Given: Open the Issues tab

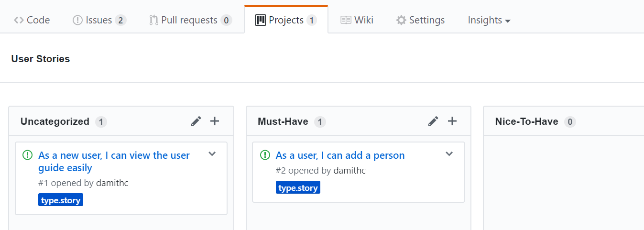Looking at the screenshot, I should (99, 20).
